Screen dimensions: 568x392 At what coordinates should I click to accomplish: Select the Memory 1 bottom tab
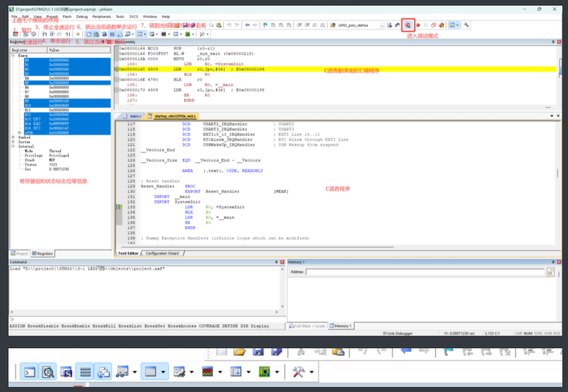point(340,326)
